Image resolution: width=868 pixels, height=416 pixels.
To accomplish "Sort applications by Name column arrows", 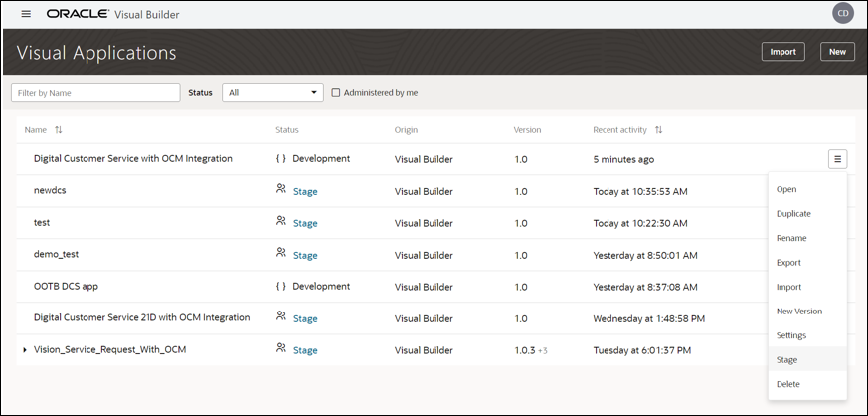I will tap(58, 130).
